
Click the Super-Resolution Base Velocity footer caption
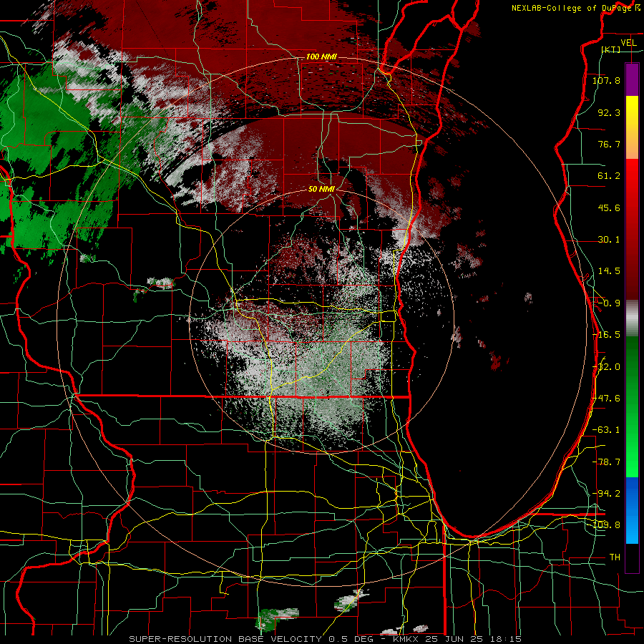pyautogui.click(x=325, y=639)
